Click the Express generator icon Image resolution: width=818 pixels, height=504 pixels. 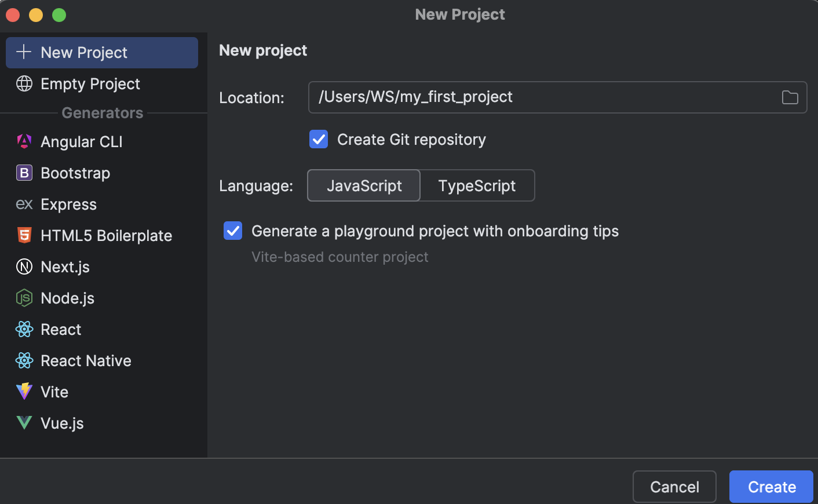(x=24, y=204)
